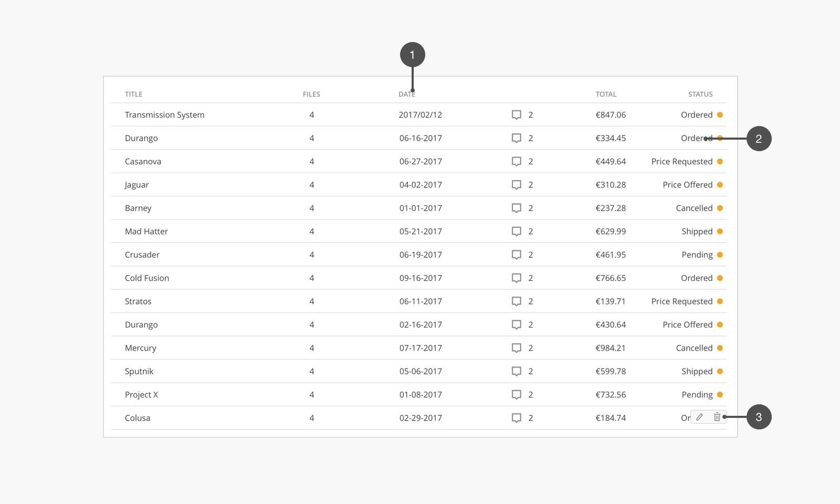Select the Jaguar title cell
This screenshot has width=840, height=504.
(x=136, y=185)
